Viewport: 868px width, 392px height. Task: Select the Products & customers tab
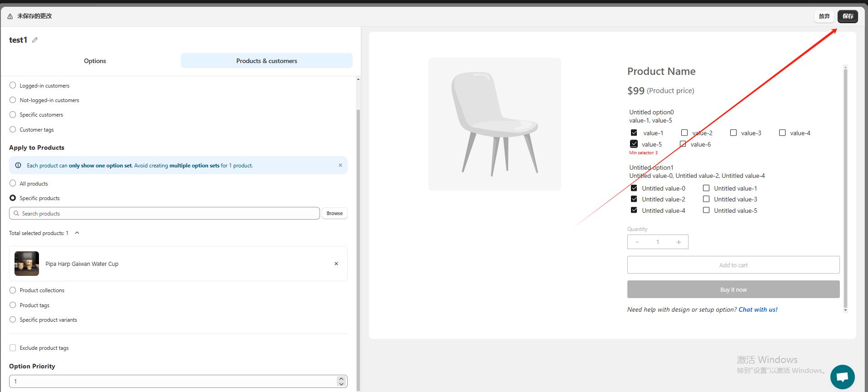click(267, 61)
